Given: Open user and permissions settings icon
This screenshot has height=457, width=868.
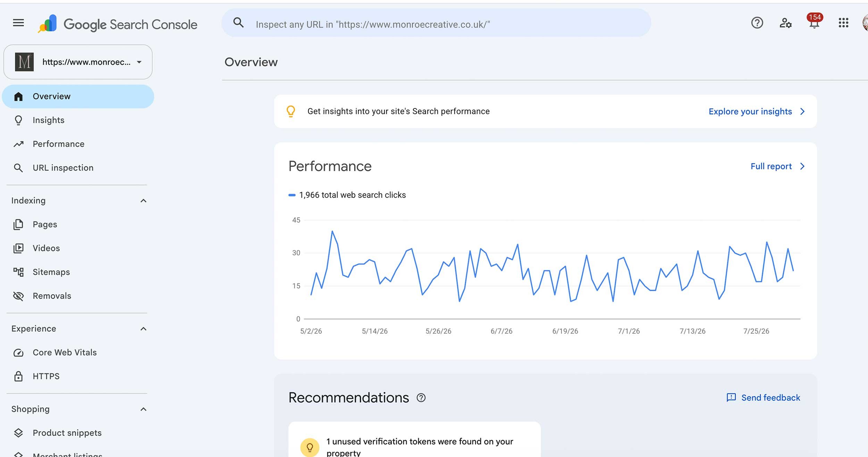Looking at the screenshot, I should (x=785, y=23).
